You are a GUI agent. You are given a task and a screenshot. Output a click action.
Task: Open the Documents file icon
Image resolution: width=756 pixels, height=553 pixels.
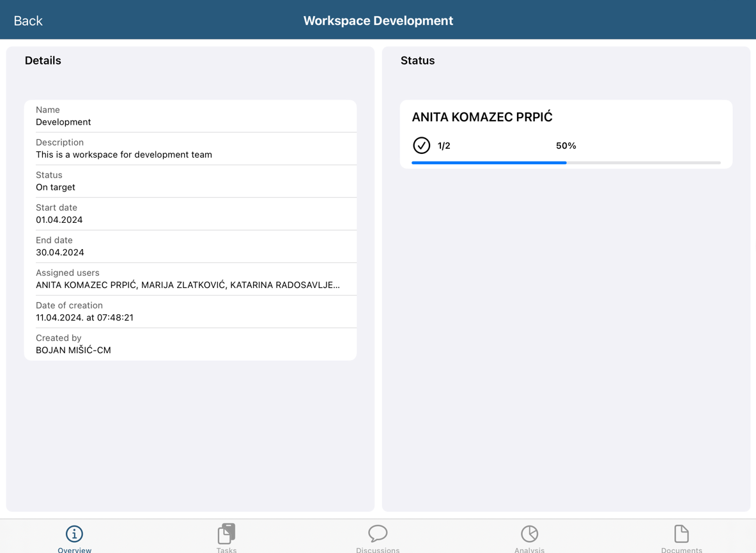coord(681,534)
